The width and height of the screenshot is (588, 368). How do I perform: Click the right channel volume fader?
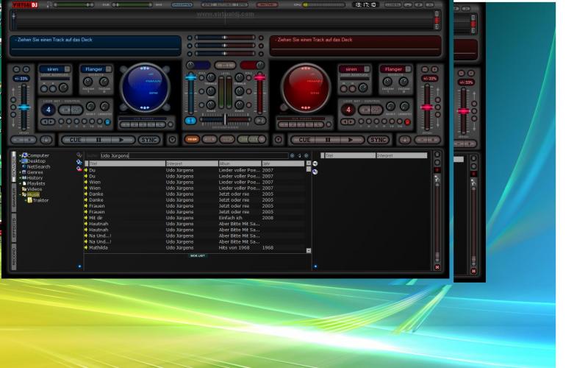point(259,77)
